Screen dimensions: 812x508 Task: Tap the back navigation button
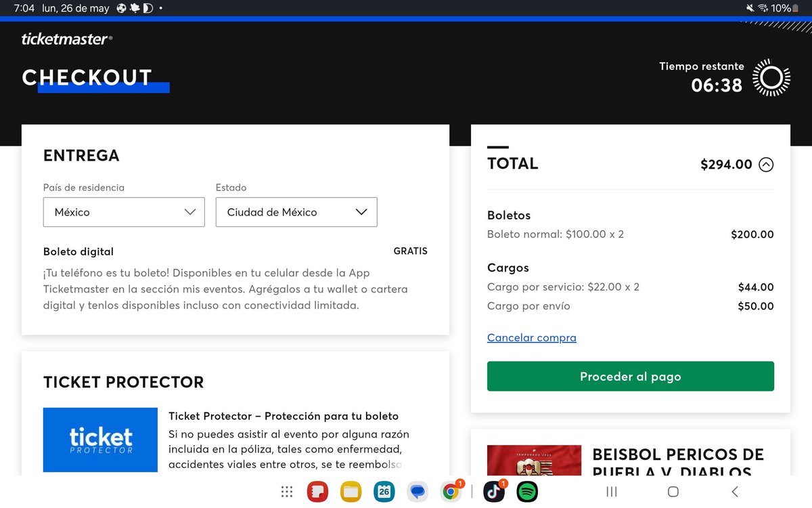tap(735, 492)
